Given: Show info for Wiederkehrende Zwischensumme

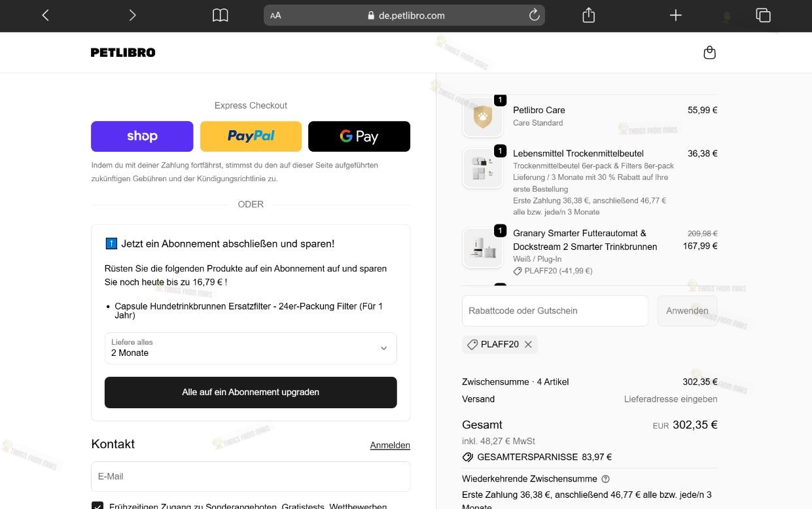Looking at the screenshot, I should pyautogui.click(x=605, y=479).
